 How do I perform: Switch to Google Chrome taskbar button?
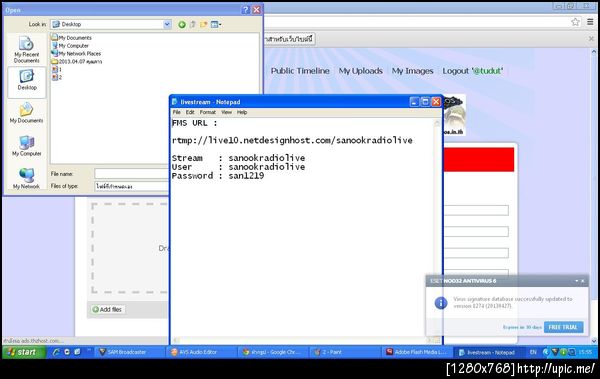273,352
